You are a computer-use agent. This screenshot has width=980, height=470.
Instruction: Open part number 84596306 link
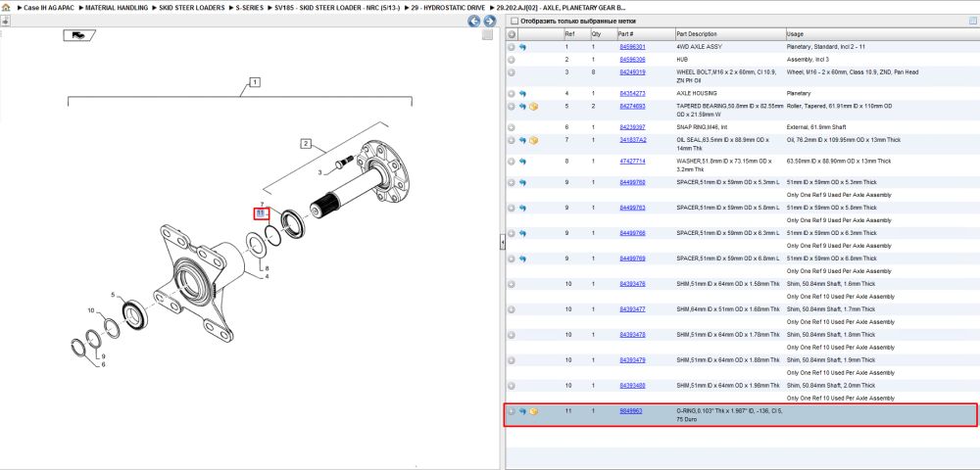632,60
